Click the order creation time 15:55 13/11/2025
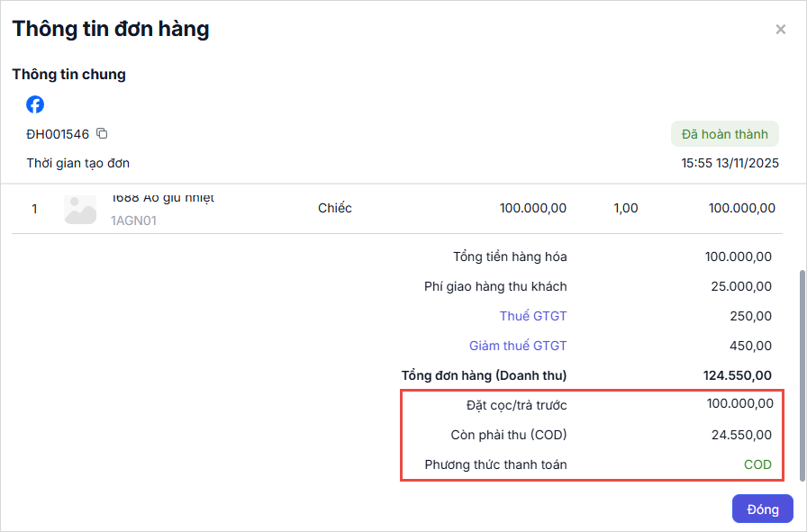Viewport: 807px width, 532px height. click(x=730, y=163)
